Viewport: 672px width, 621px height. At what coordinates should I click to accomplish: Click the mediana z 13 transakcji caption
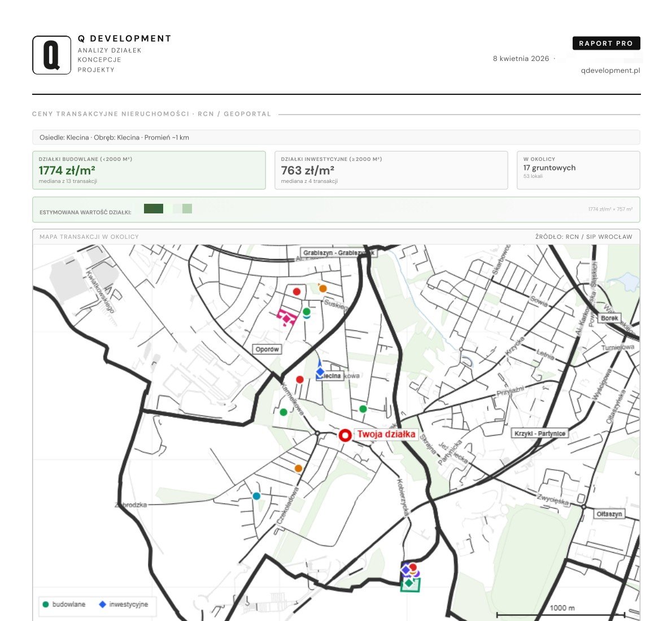point(68,181)
